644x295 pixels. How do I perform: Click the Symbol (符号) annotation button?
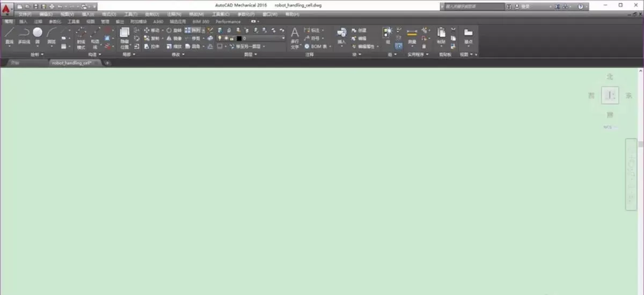pyautogui.click(x=314, y=38)
